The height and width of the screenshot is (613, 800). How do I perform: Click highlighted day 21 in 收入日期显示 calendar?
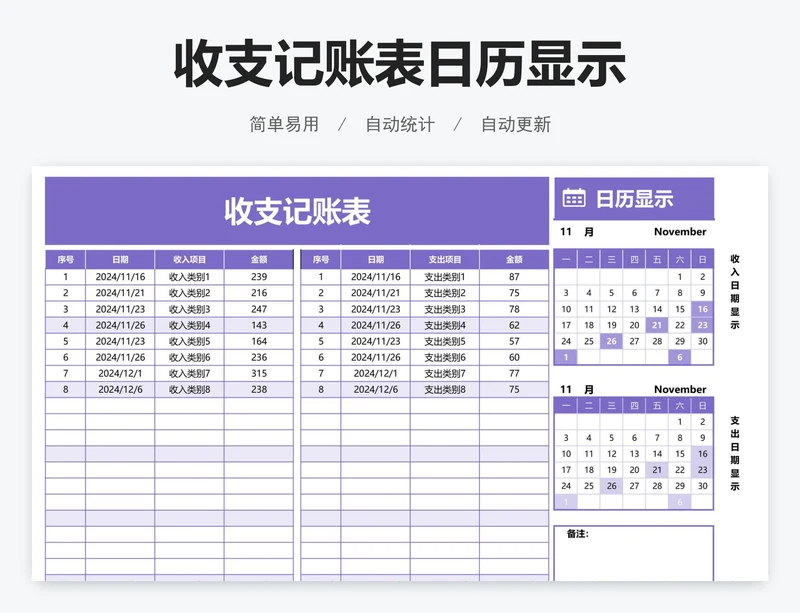tap(657, 325)
